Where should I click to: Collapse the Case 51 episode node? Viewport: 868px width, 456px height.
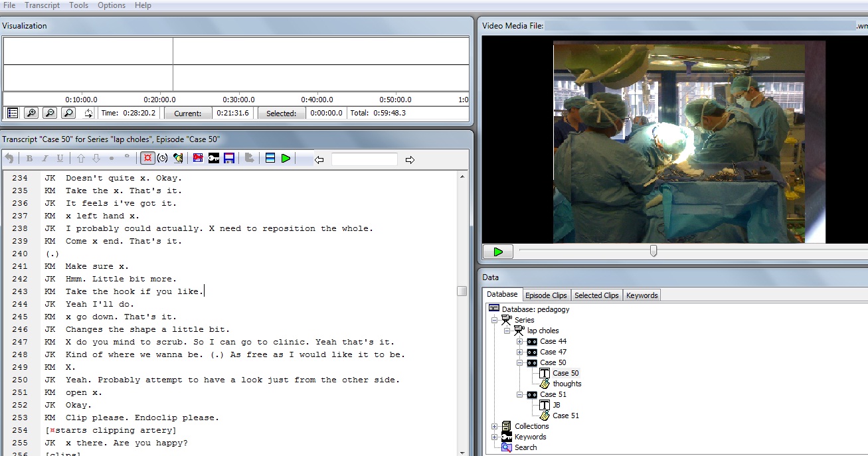tap(520, 394)
